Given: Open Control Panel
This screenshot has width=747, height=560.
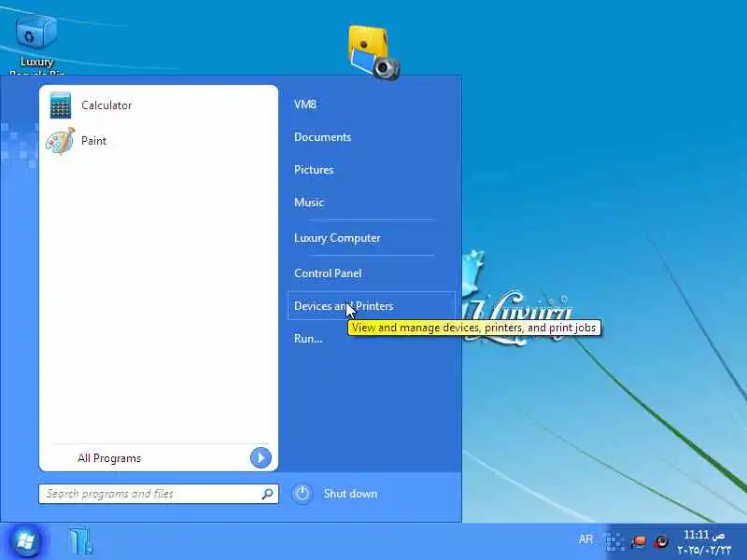Looking at the screenshot, I should click(x=328, y=273).
